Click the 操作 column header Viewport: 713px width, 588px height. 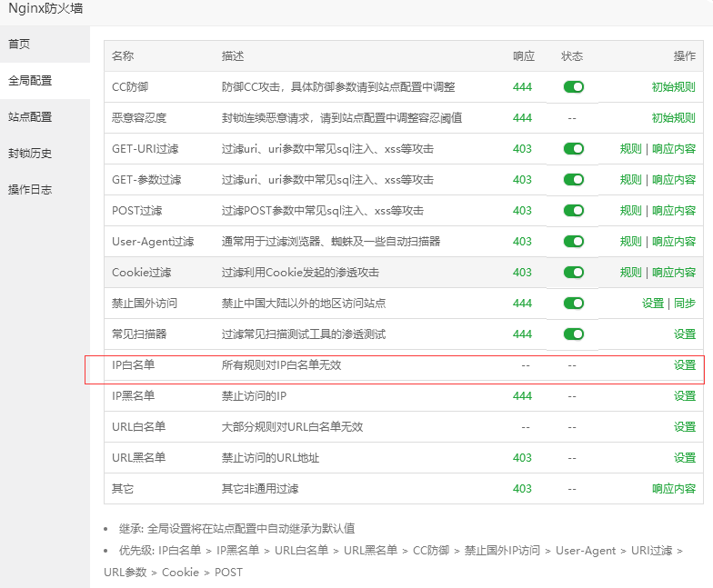[x=685, y=56]
